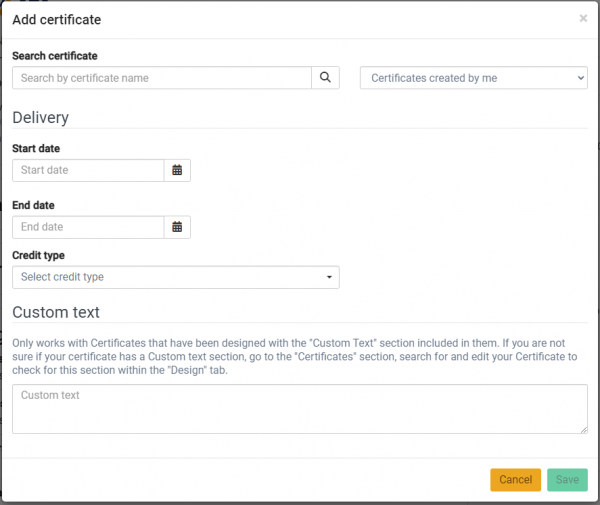This screenshot has width=600, height=505.
Task: Click into the Start date input
Action: 88,170
